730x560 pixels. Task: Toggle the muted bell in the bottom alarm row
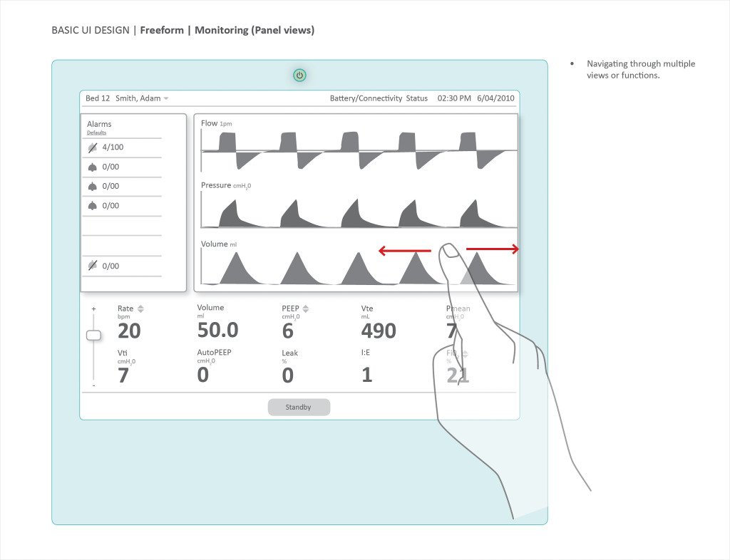(x=92, y=266)
